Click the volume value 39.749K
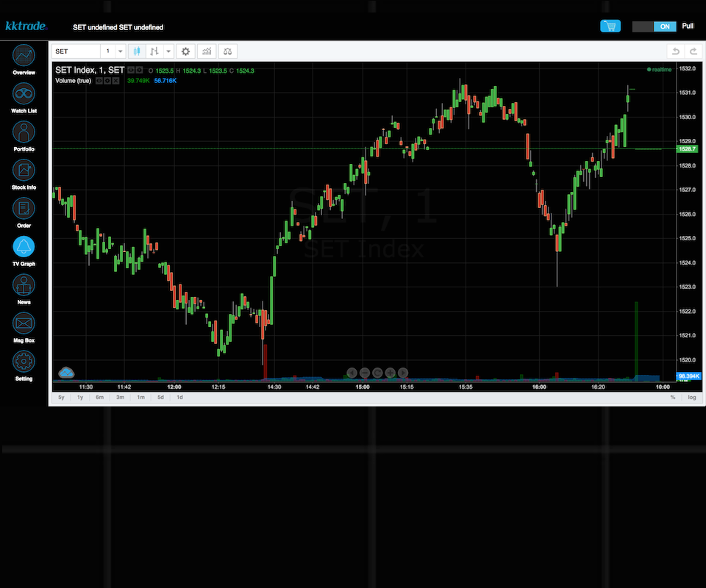The width and height of the screenshot is (706, 588). click(138, 81)
